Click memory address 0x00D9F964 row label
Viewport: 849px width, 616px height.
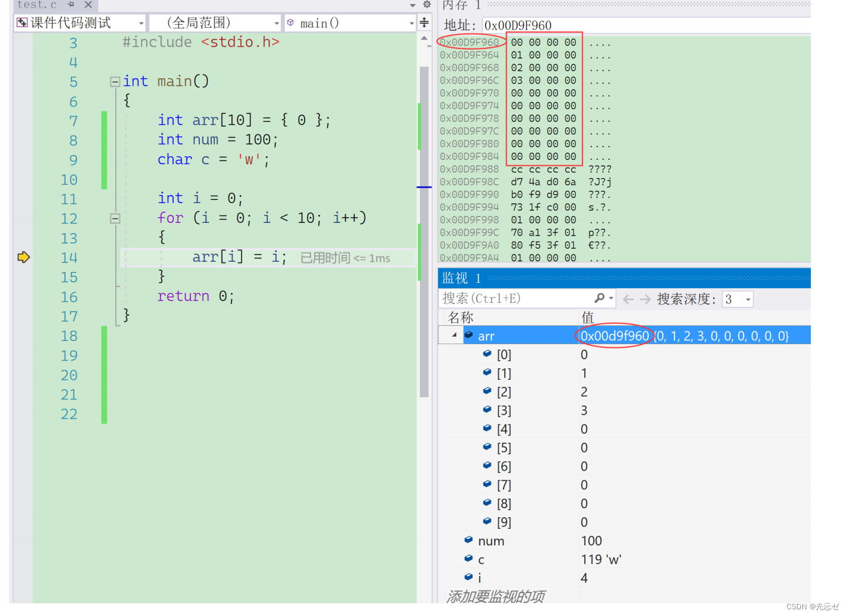click(x=470, y=55)
